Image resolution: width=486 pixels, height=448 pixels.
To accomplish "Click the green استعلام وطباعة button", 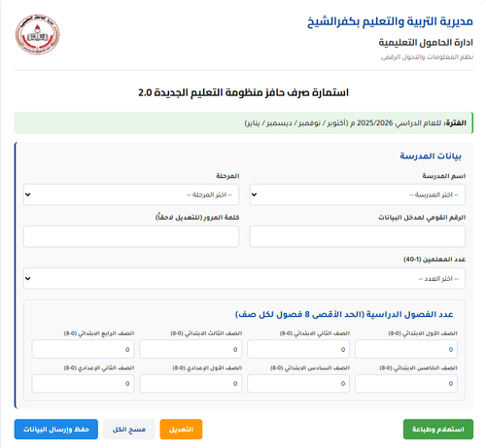I will point(438,430).
